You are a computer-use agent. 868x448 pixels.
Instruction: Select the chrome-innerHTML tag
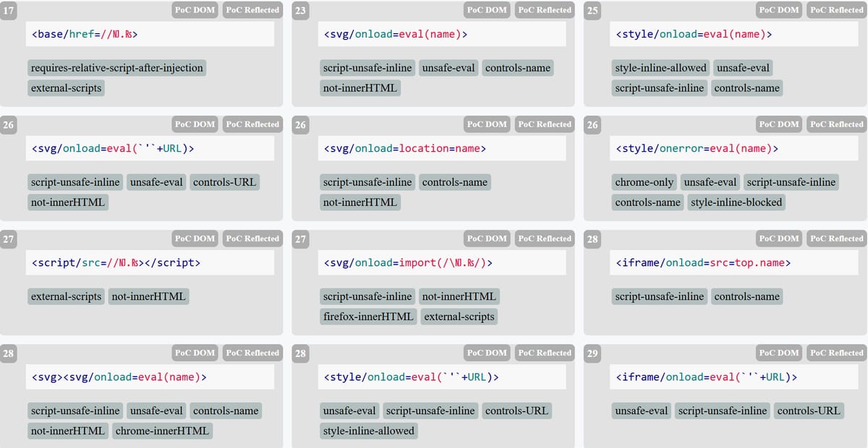click(161, 431)
